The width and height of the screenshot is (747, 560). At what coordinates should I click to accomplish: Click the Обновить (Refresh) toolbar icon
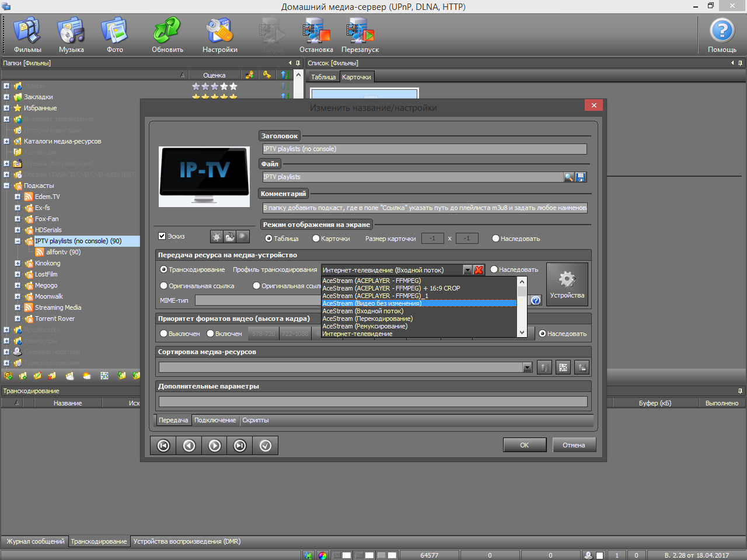click(167, 35)
